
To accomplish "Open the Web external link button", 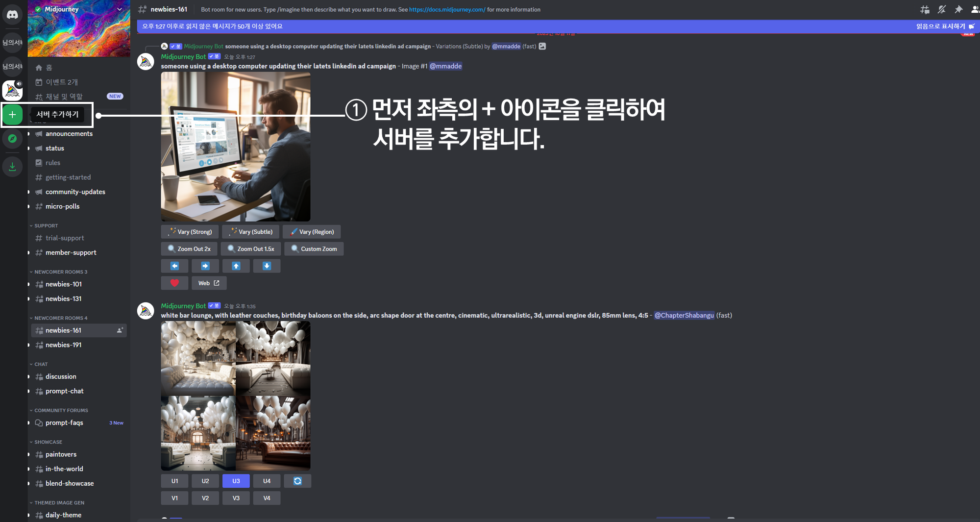I will (x=209, y=283).
